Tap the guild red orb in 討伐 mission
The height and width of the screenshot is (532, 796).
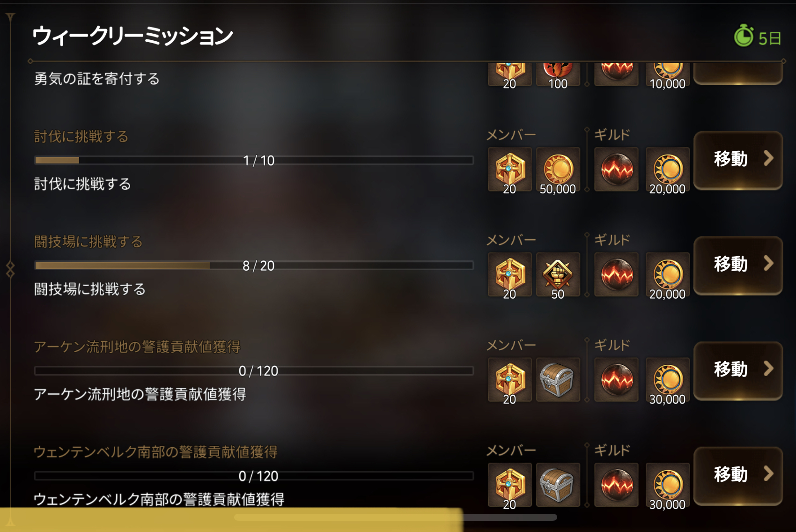point(616,170)
